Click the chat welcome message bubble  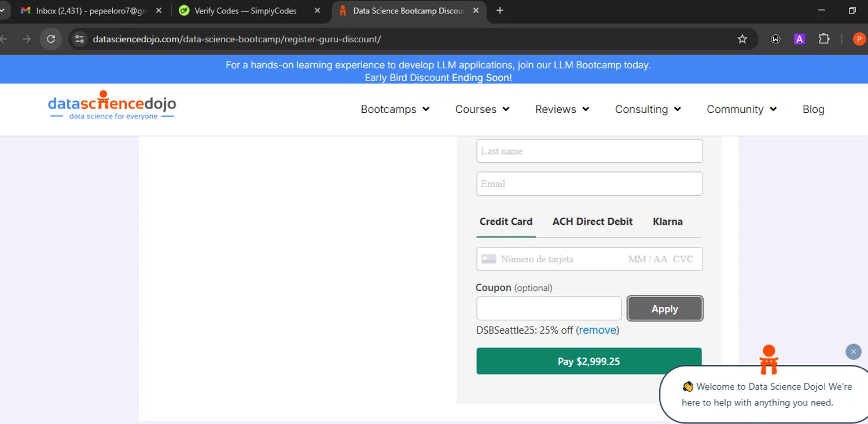coord(766,394)
